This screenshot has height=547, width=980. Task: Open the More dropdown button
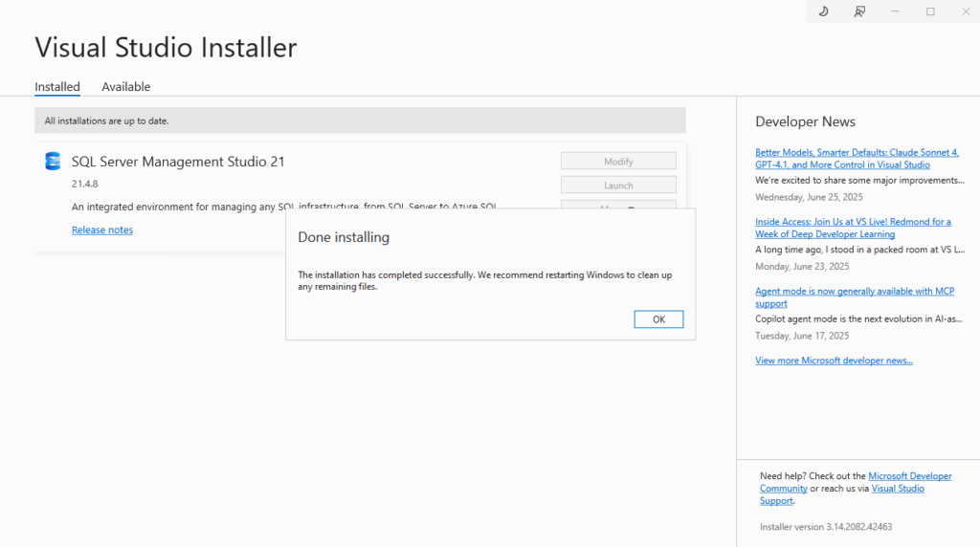point(618,205)
